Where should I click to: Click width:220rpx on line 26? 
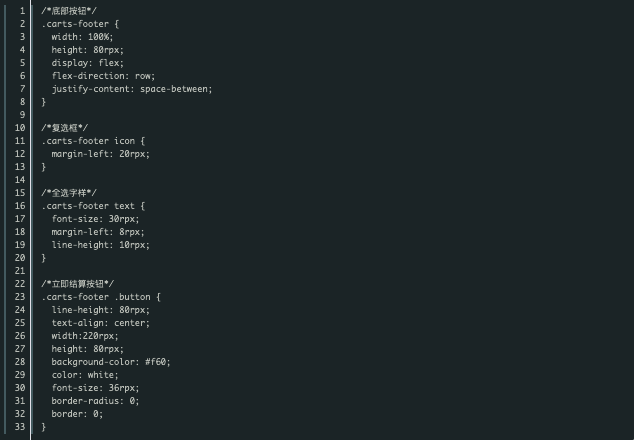(85, 336)
